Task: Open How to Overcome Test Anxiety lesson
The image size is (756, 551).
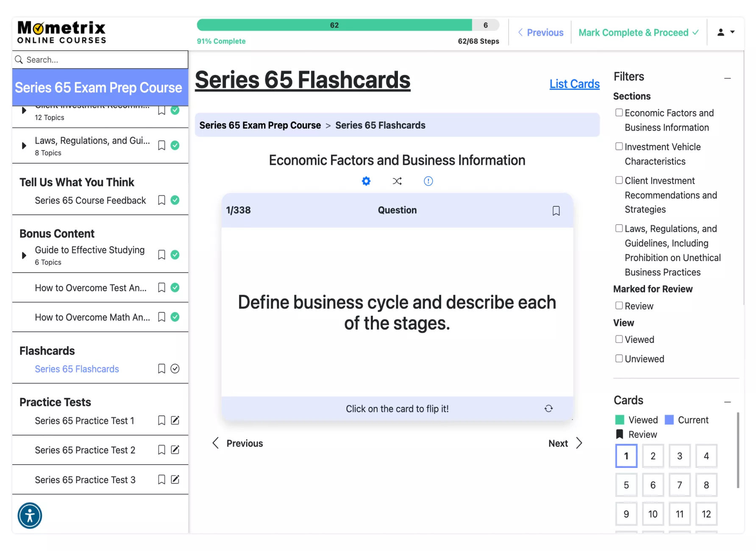Action: point(90,288)
